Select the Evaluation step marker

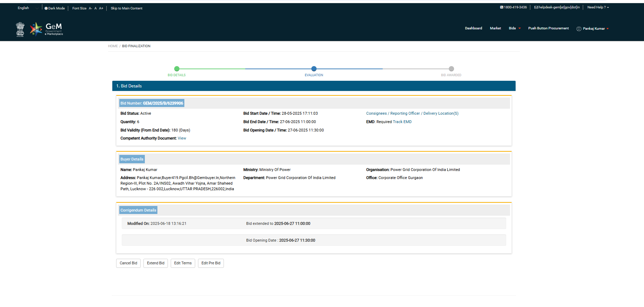pos(314,69)
